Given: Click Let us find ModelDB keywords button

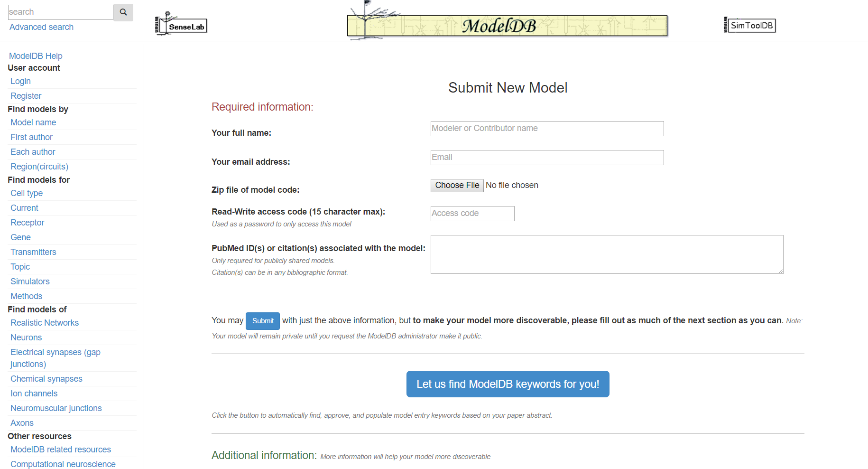Looking at the screenshot, I should 508,384.
